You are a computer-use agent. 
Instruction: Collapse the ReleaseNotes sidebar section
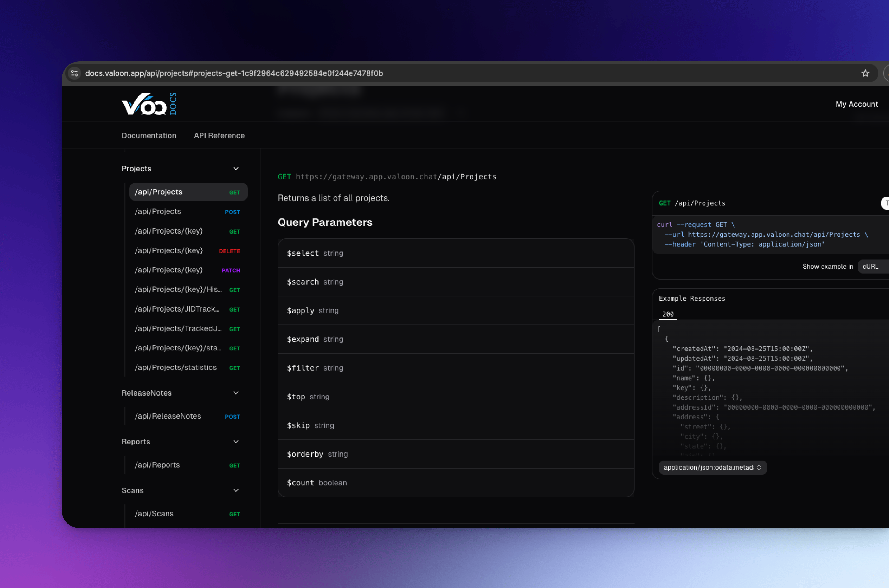coord(236,393)
